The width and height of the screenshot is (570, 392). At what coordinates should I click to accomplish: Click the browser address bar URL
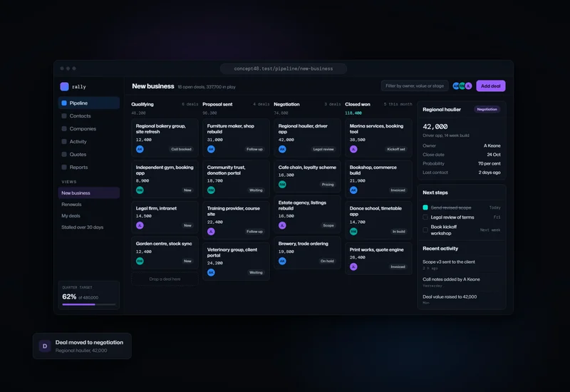[283, 68]
